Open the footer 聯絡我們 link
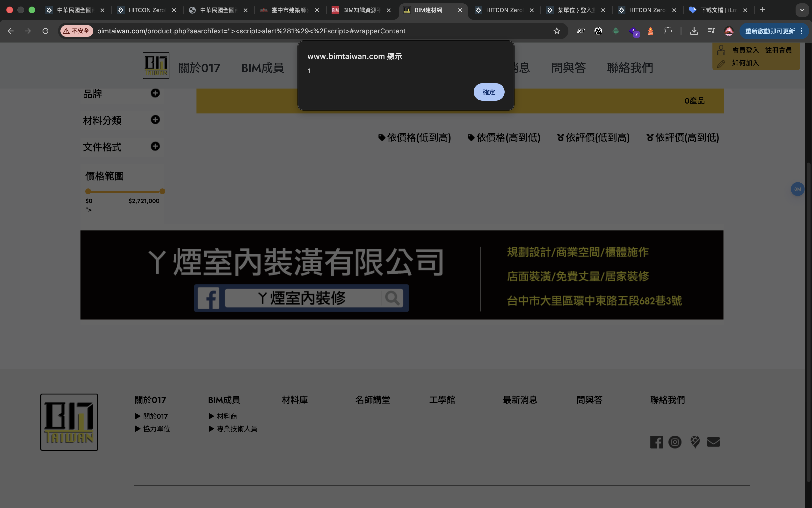Viewport: 812px width, 508px height. click(668, 400)
